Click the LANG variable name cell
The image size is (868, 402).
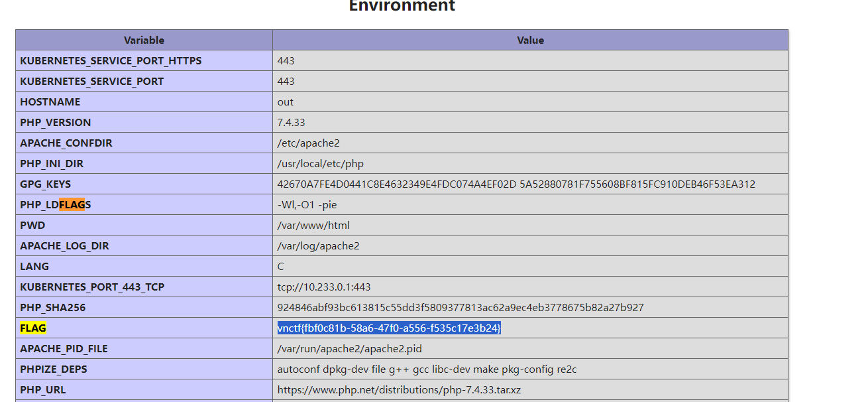[x=144, y=266]
